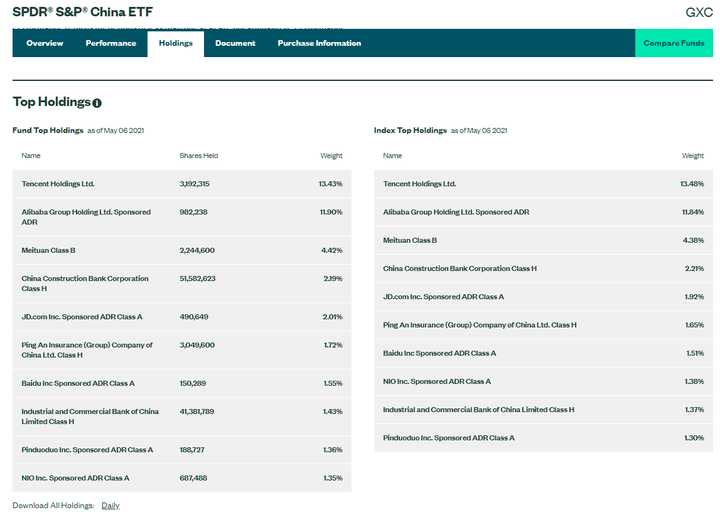
Task: Click Ping An fund weight 1.72%
Action: point(333,345)
